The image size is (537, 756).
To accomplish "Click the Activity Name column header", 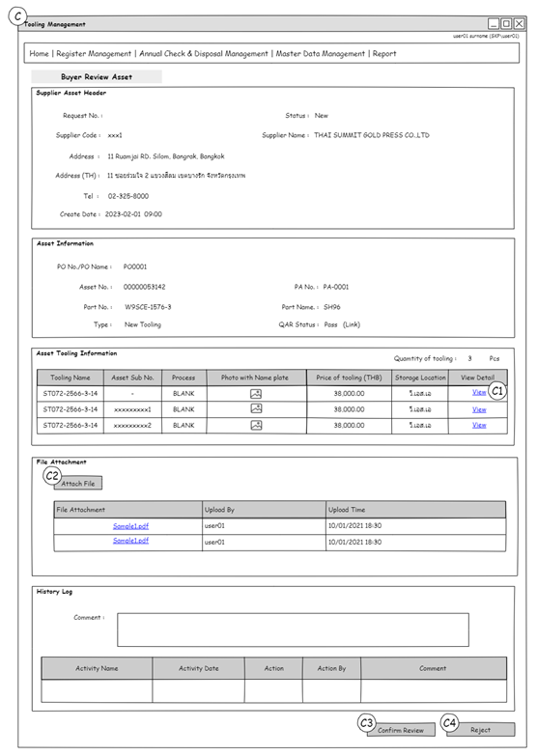I will tap(97, 668).
